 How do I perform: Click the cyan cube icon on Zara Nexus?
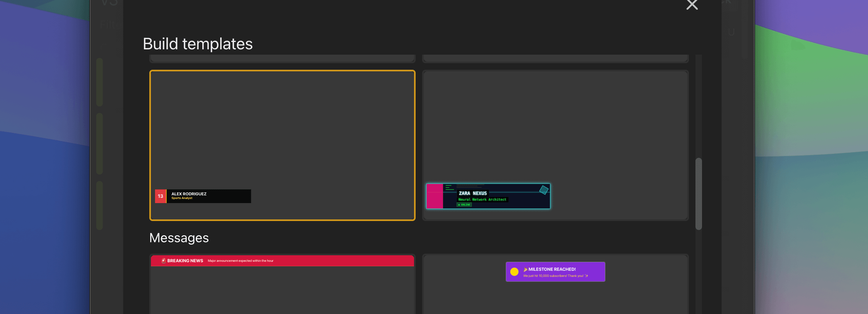click(544, 190)
